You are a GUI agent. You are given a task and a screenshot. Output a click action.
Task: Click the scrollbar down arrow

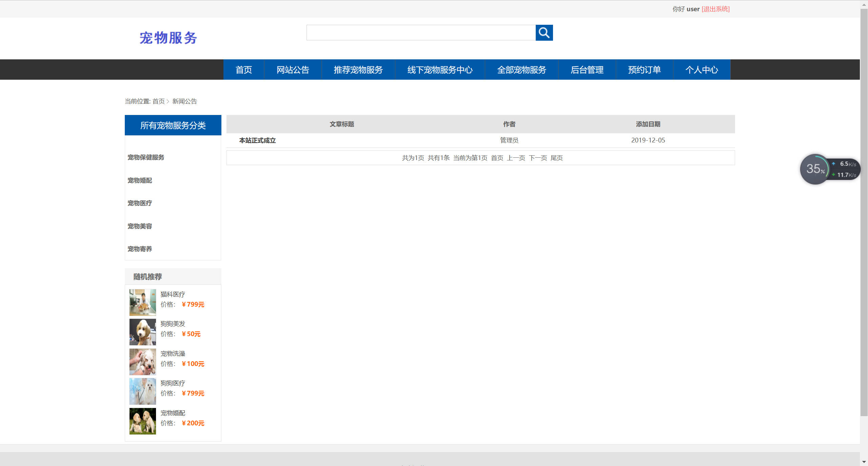click(864, 461)
